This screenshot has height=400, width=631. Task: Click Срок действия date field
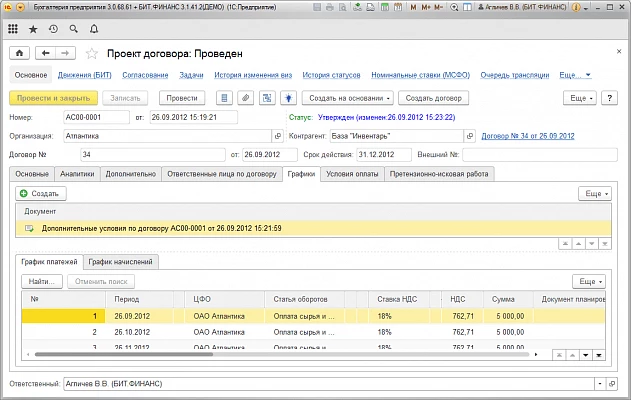(384, 155)
